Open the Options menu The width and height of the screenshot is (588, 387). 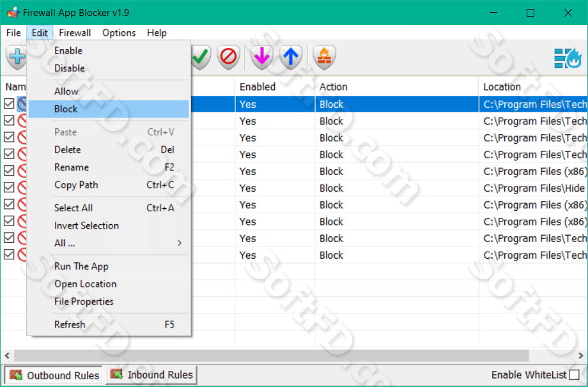119,33
